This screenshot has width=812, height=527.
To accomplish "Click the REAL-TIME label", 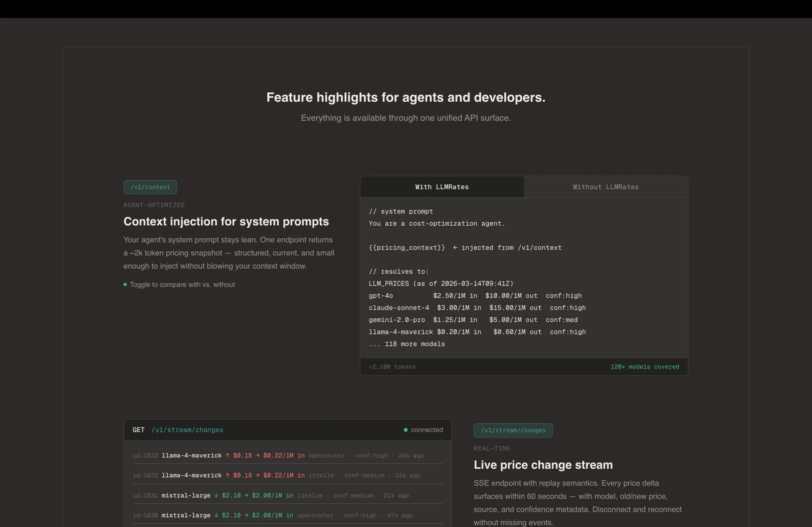I will (x=492, y=448).
